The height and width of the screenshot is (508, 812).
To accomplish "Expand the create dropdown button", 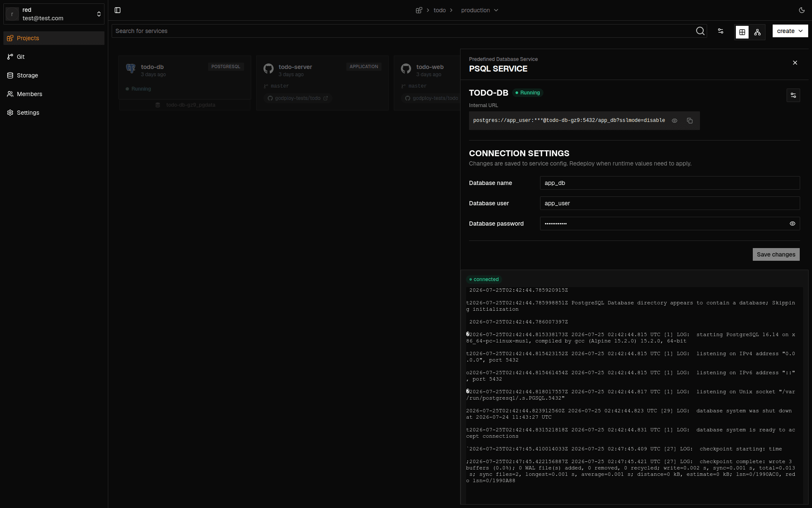I will 790,31.
